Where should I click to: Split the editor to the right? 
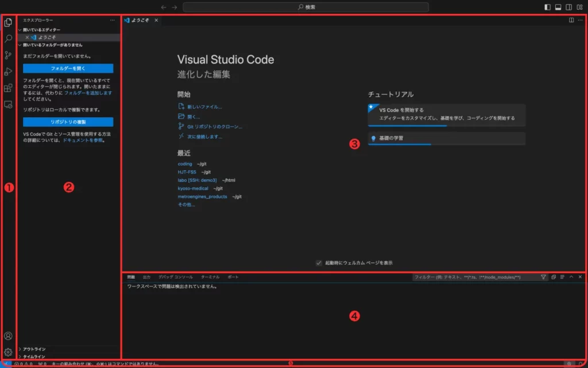point(571,20)
